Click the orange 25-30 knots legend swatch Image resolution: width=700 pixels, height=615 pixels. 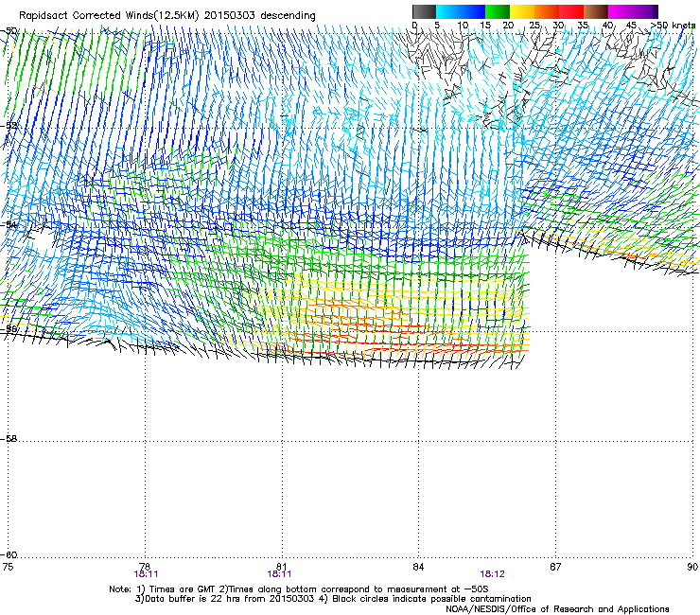[547, 11]
